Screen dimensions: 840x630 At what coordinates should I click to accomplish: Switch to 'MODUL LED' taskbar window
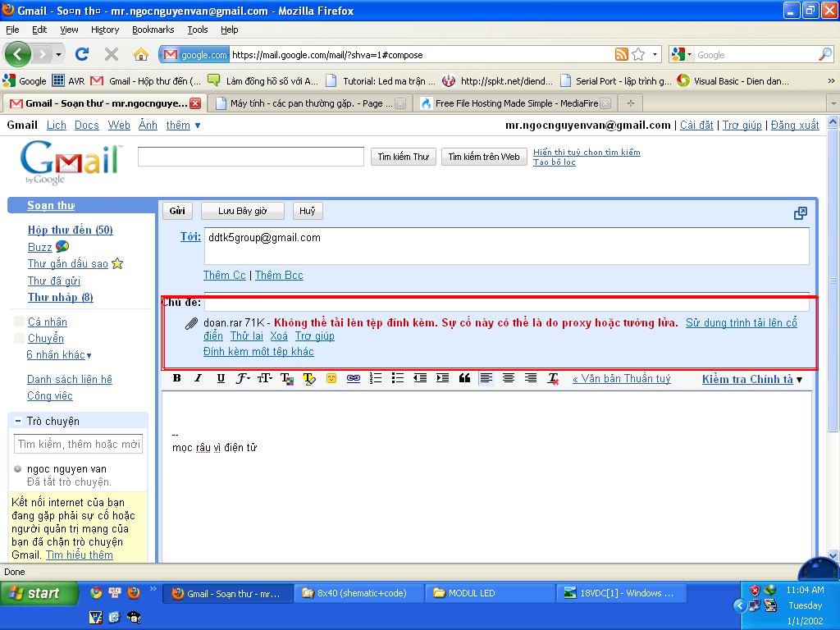click(x=490, y=593)
